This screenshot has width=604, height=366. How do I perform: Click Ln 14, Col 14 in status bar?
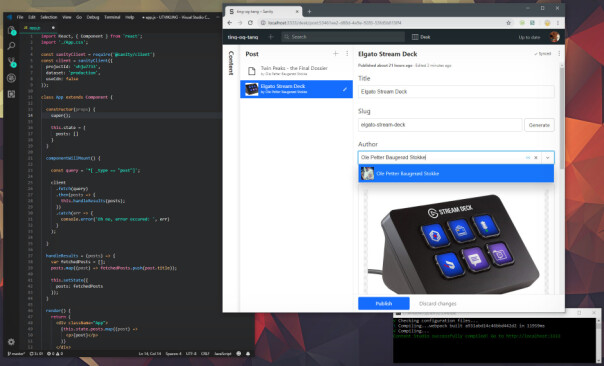click(x=150, y=353)
